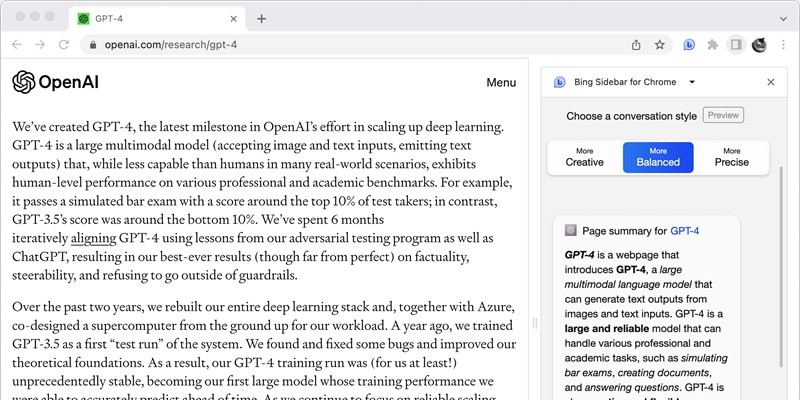The height and width of the screenshot is (400, 800).
Task: Toggle the Chrome side panel icon
Action: pos(736,45)
